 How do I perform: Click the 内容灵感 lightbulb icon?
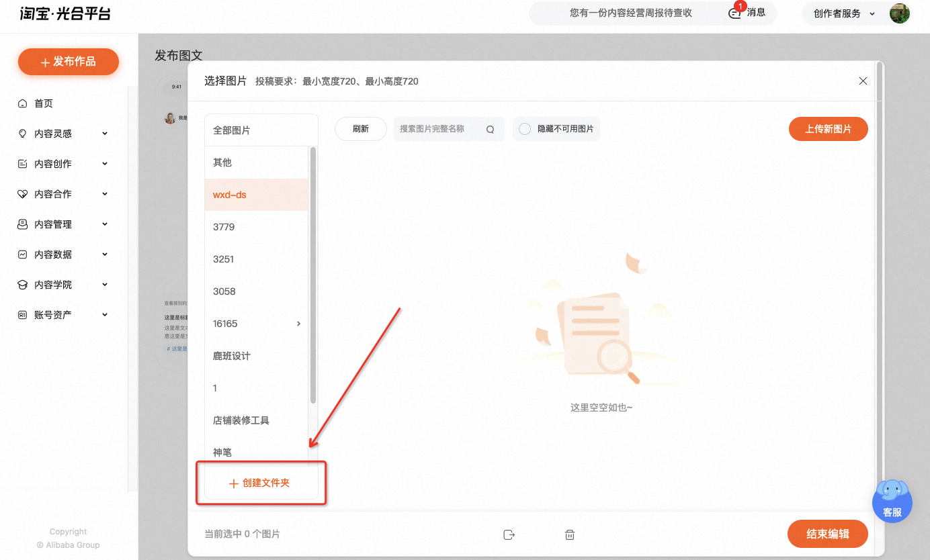(x=23, y=134)
